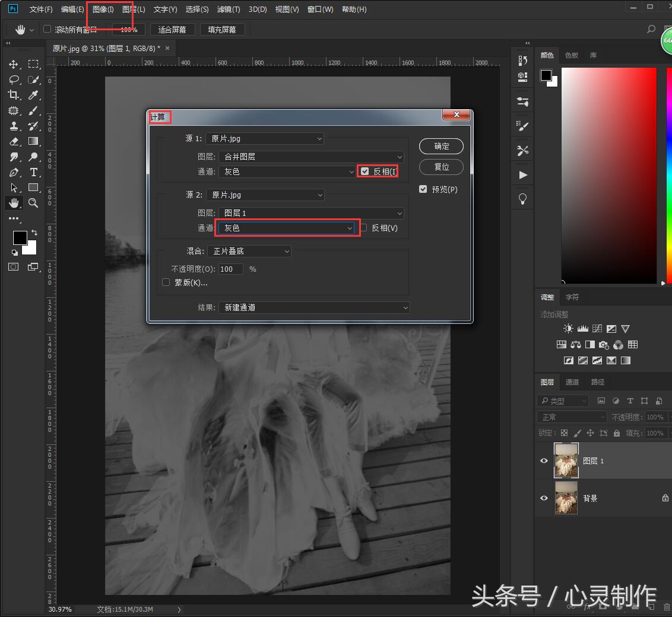Switch to the 通道 panel tab

pyautogui.click(x=572, y=382)
